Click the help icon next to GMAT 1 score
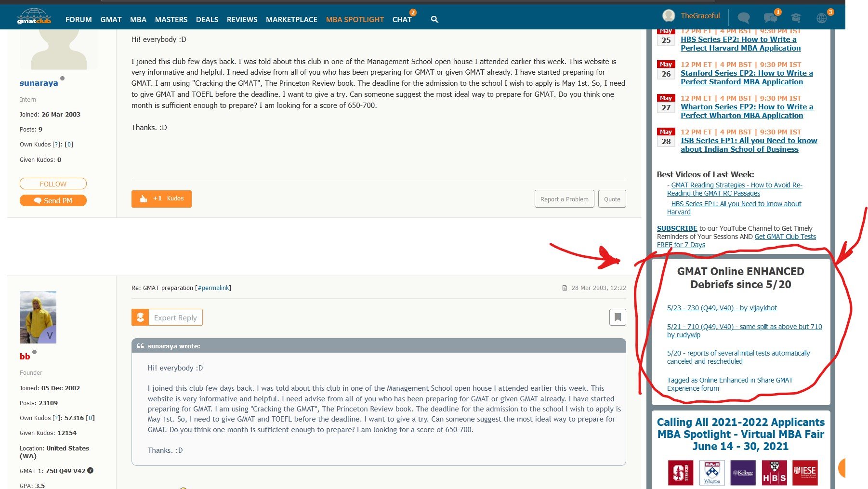Image resolution: width=868 pixels, height=489 pixels. (x=90, y=471)
